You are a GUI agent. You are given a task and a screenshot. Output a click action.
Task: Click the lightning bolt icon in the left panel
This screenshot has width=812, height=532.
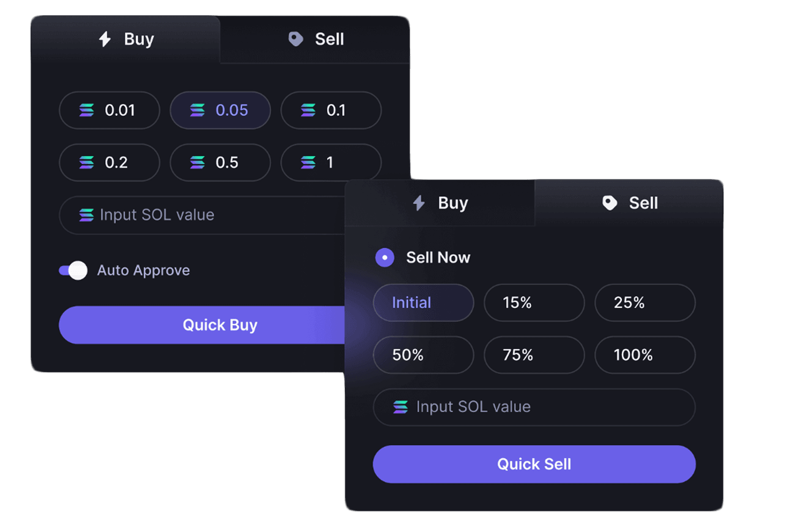click(x=105, y=39)
